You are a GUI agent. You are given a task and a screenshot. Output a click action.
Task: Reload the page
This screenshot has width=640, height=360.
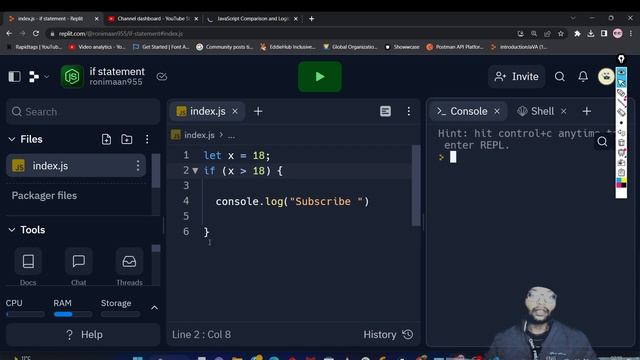36,33
